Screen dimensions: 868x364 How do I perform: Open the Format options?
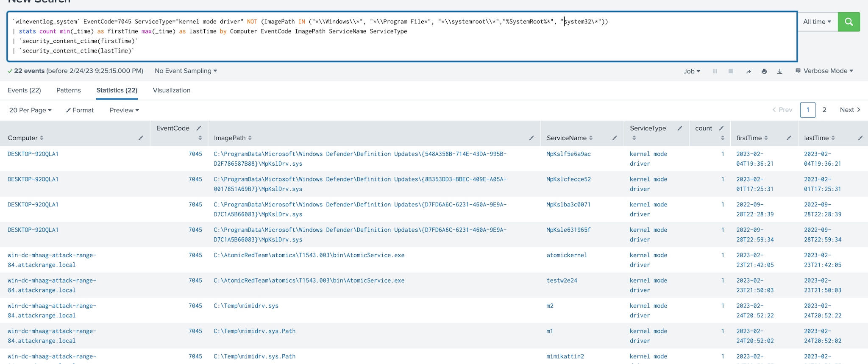coord(80,110)
